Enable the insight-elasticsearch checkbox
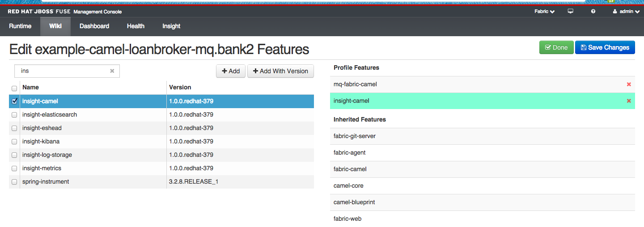The height and width of the screenshot is (227, 644). [14, 115]
